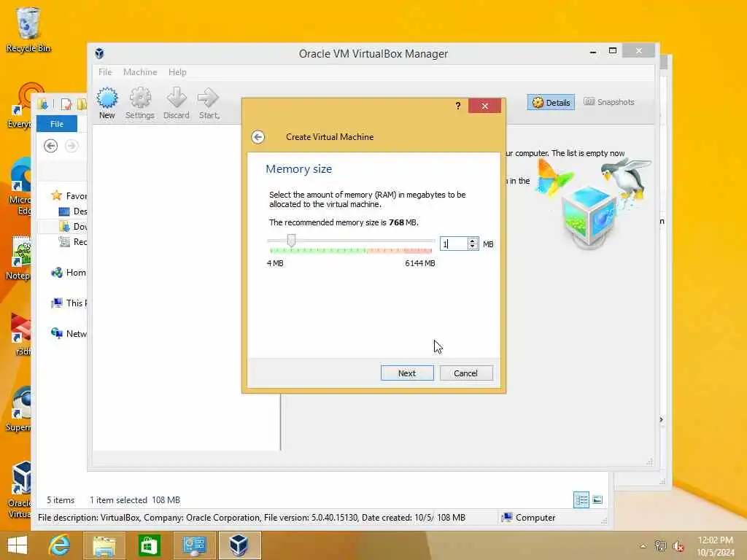Click back arrow in File Explorer
Viewport: 747px width, 560px height.
(50, 146)
